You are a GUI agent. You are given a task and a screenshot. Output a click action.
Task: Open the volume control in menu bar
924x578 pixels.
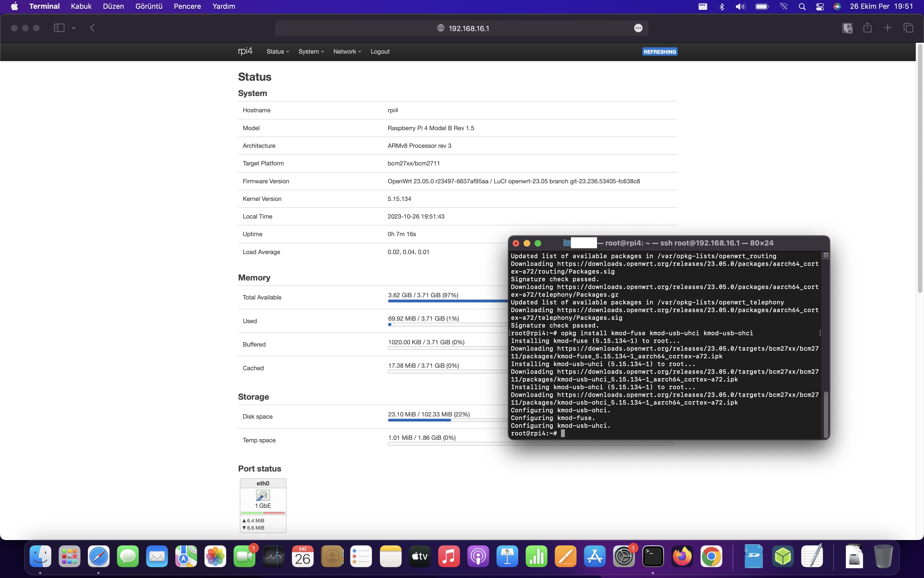tap(740, 7)
